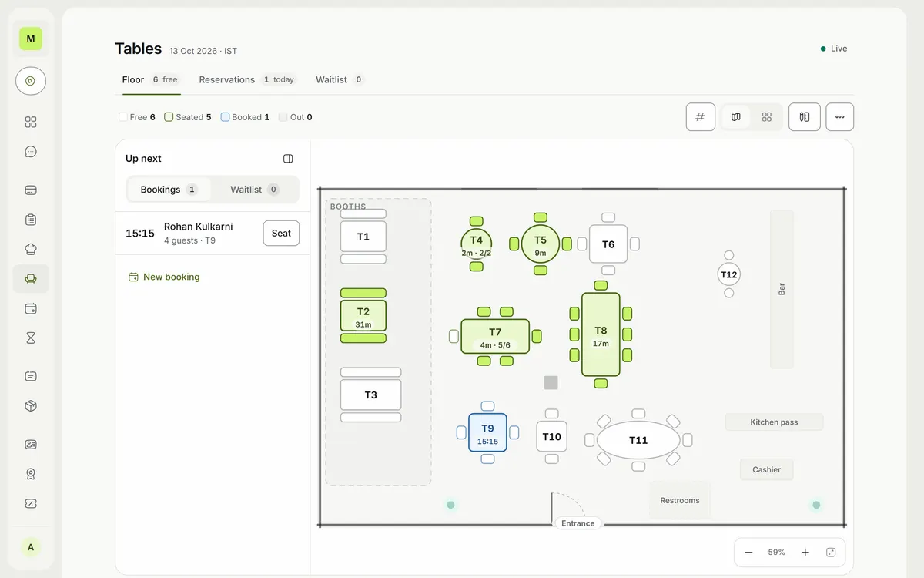This screenshot has height=578, width=924.
Task: Select seated table T8
Action: click(601, 335)
